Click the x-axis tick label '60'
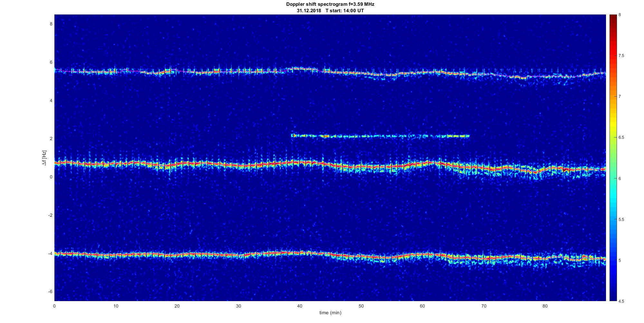644x323 pixels. click(422, 306)
